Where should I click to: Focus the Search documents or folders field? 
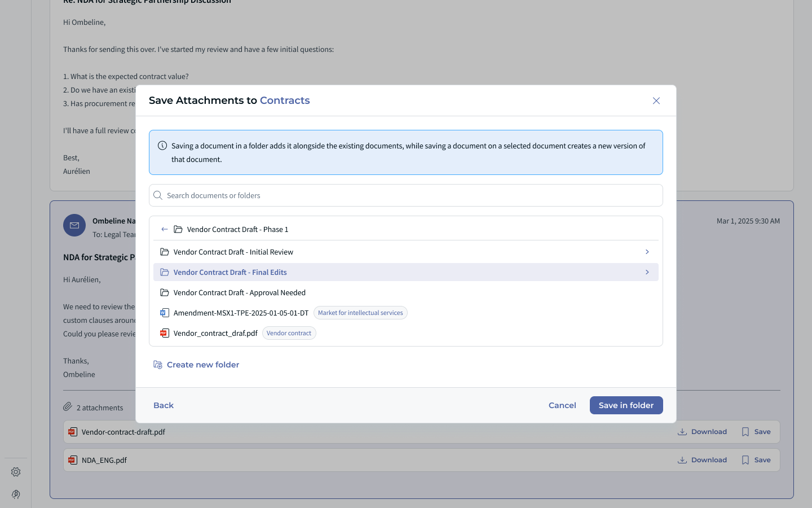point(406,195)
